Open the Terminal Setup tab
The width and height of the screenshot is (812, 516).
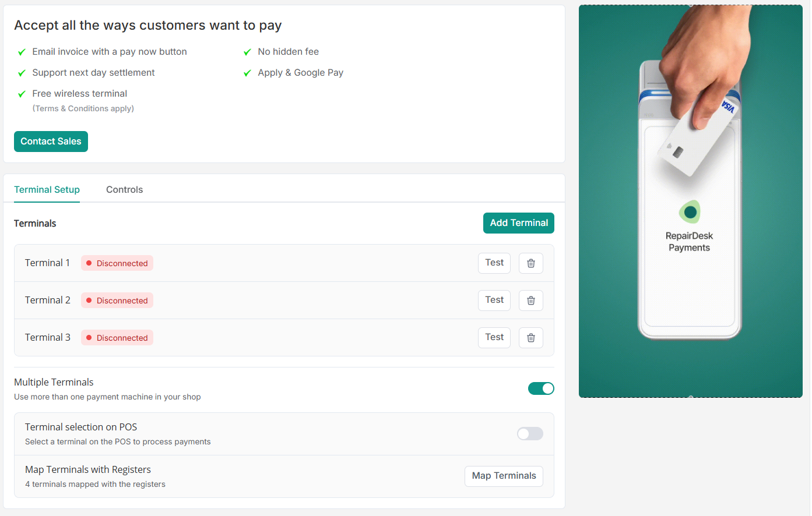(x=47, y=190)
